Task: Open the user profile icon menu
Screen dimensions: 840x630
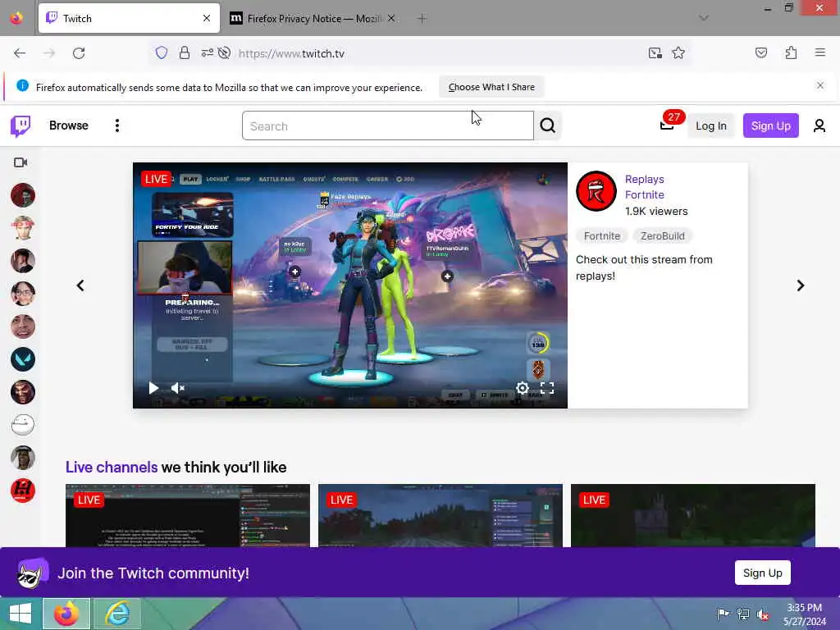Action: (x=819, y=126)
